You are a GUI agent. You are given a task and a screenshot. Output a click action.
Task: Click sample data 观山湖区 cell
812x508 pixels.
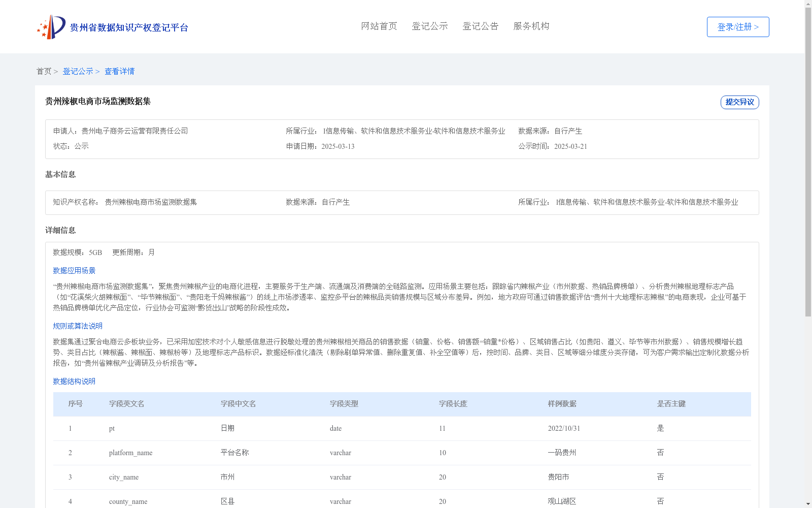coord(562,501)
